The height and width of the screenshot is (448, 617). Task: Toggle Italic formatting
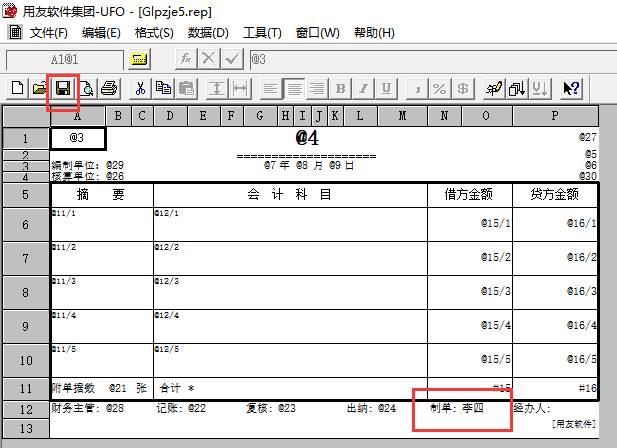coord(364,89)
